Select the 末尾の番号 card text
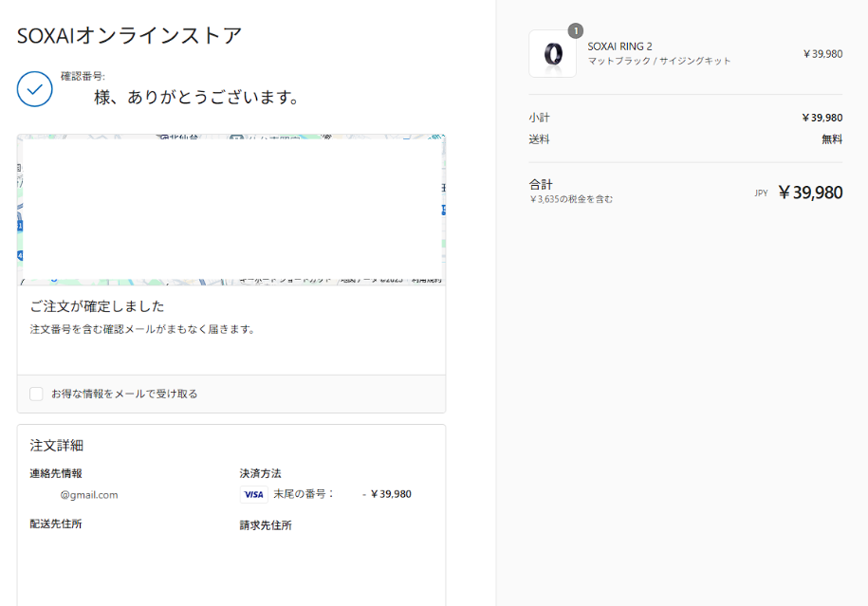The width and height of the screenshot is (868, 606). tap(304, 494)
